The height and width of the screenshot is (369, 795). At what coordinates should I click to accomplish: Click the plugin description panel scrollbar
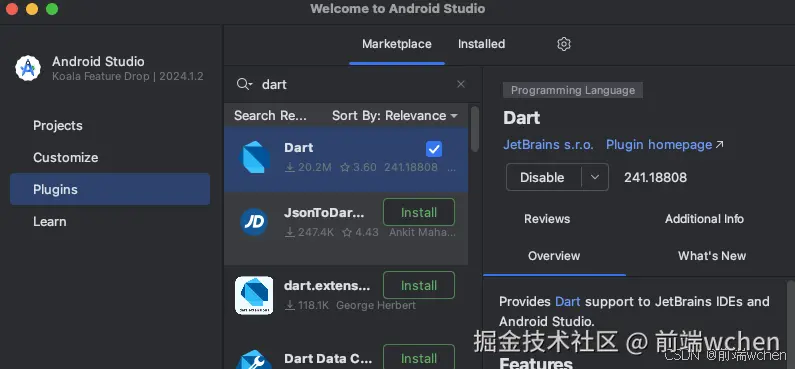point(791,324)
